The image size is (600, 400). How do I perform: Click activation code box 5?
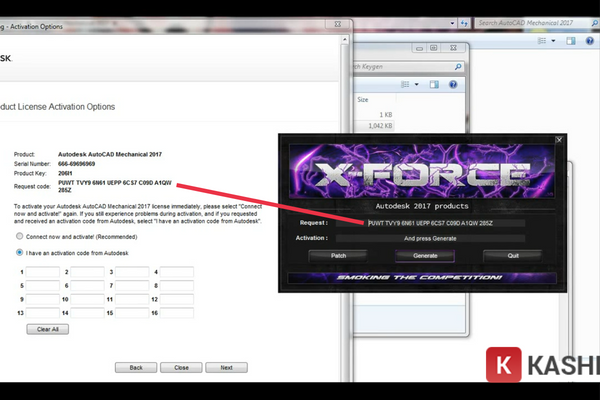point(42,286)
